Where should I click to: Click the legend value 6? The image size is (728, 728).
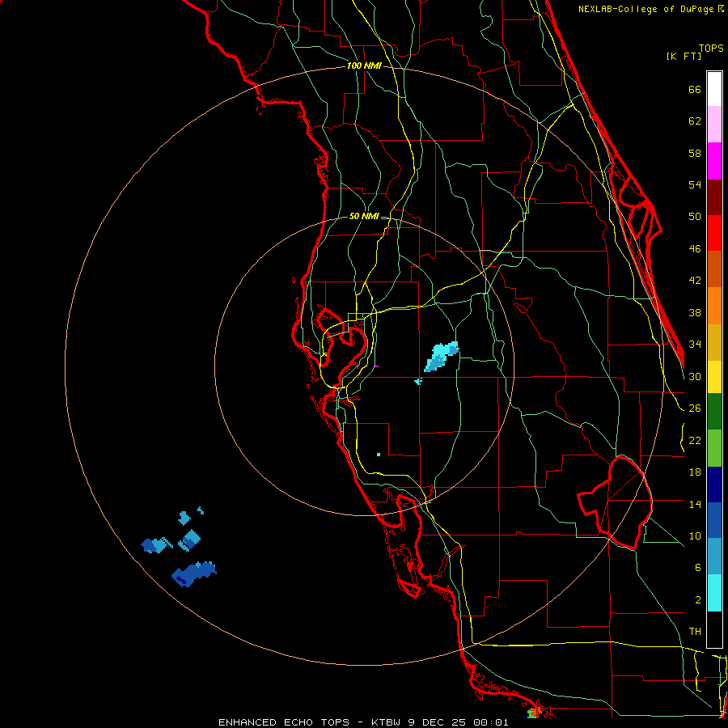(x=698, y=568)
